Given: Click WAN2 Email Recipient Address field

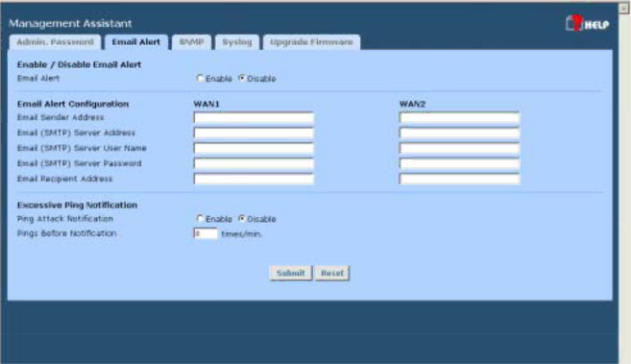Looking at the screenshot, I should 459,179.
